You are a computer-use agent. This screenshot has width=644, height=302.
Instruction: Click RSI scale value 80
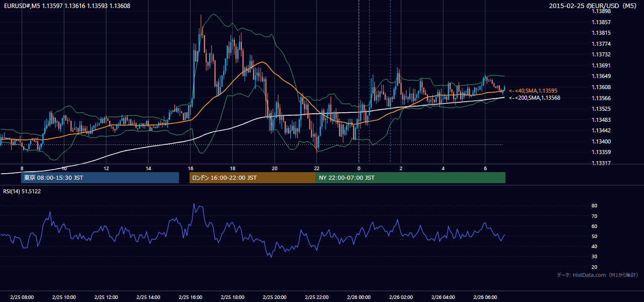[x=595, y=206]
